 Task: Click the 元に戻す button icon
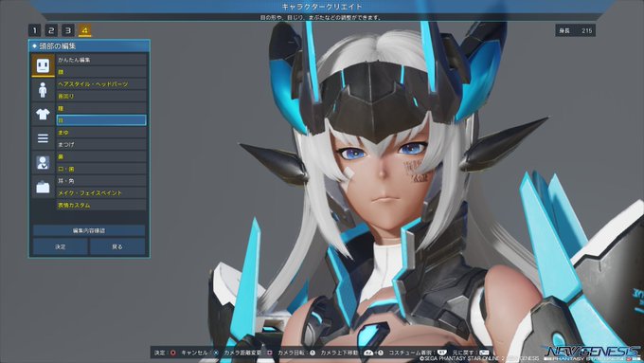tap(485, 353)
